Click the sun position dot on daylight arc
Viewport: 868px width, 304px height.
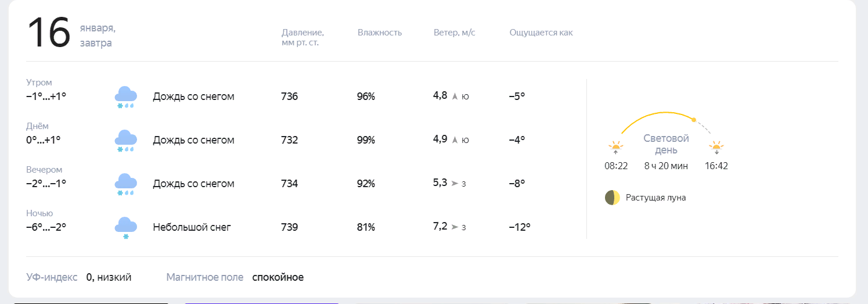693,120
